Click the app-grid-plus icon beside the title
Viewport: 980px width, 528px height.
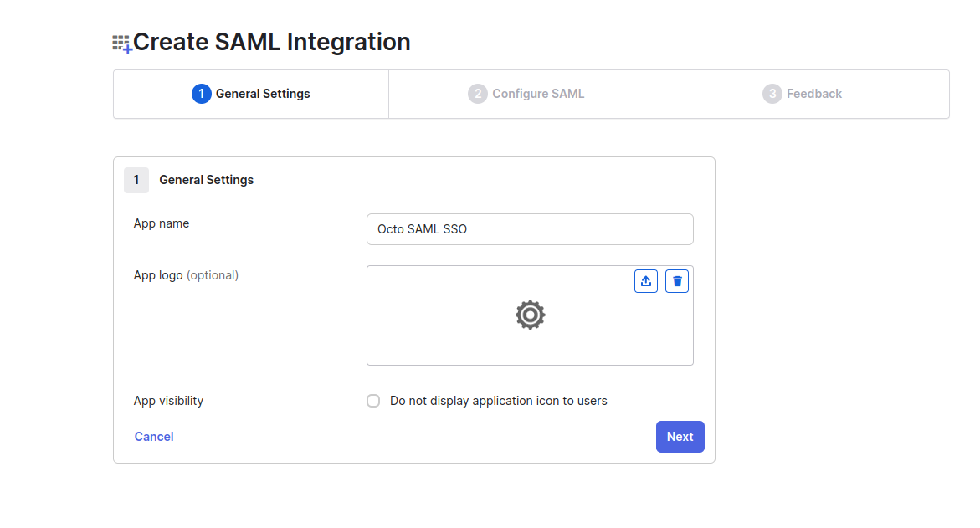tap(121, 42)
